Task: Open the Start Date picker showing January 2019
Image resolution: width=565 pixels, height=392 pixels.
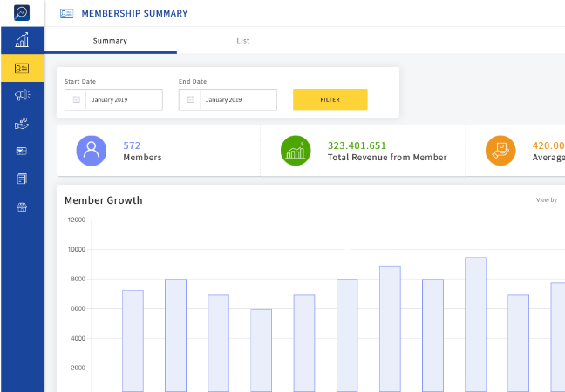Action: (x=123, y=100)
